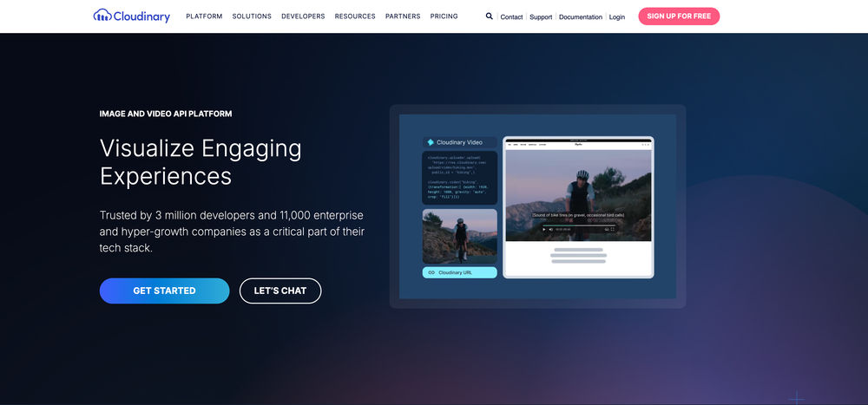Open the Support link

click(541, 17)
